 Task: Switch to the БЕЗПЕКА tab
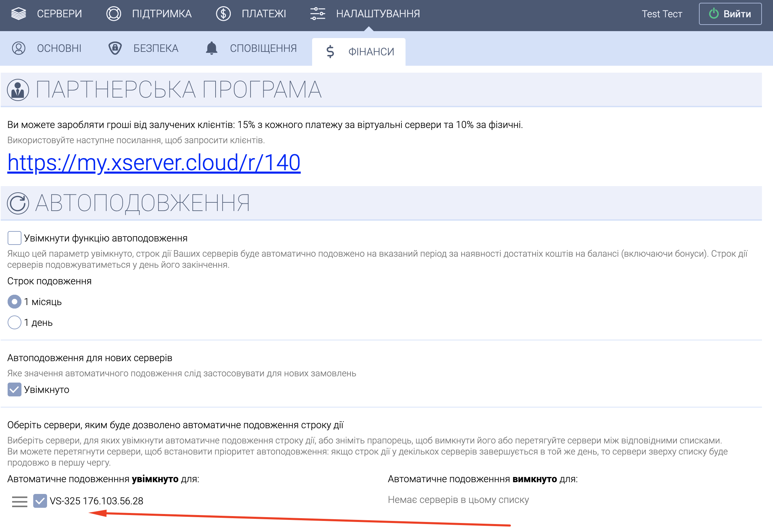[143, 48]
